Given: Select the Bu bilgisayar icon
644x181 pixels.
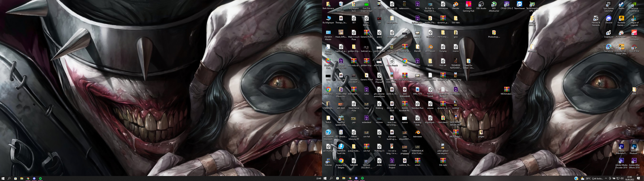Looking at the screenshot, I should click(328, 20).
